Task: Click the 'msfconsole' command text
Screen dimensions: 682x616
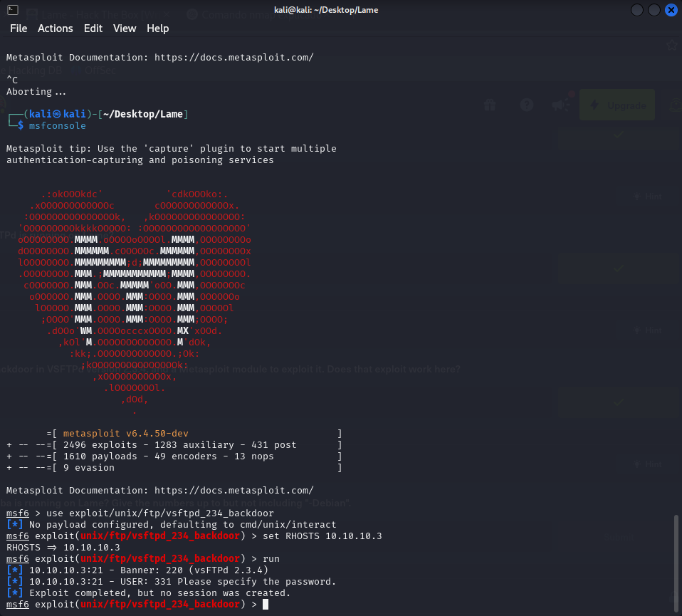Action: (58, 126)
